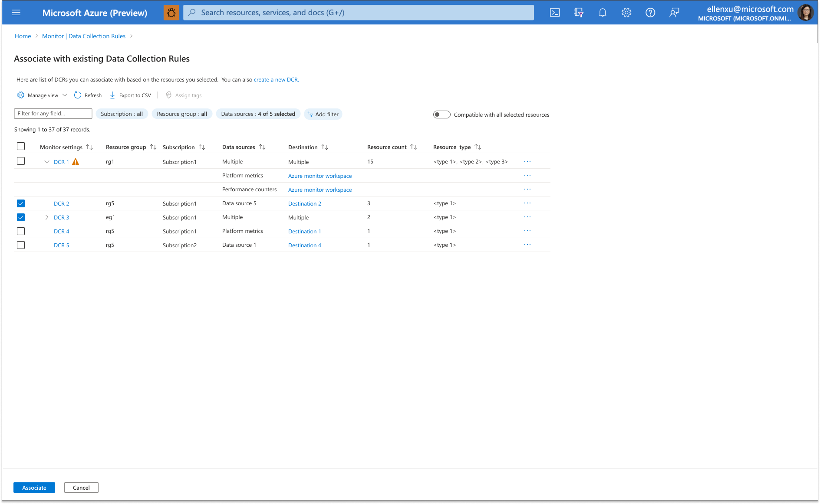Click Microsoft Azure (Preview) title
Viewport: 820px width, 504px height.
[95, 13]
